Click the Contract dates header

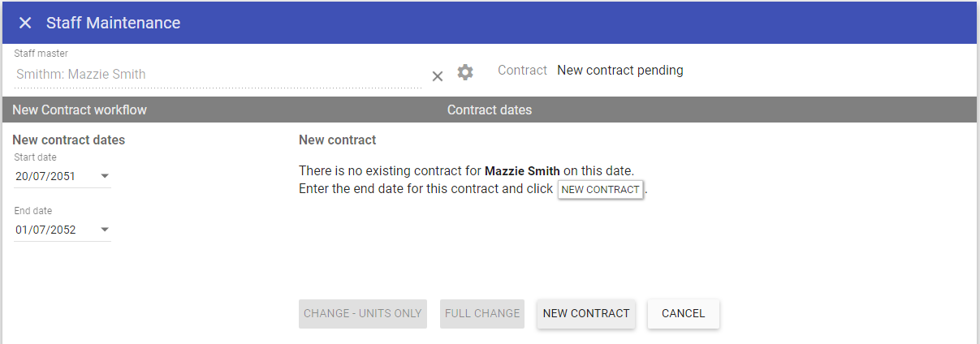pos(490,110)
